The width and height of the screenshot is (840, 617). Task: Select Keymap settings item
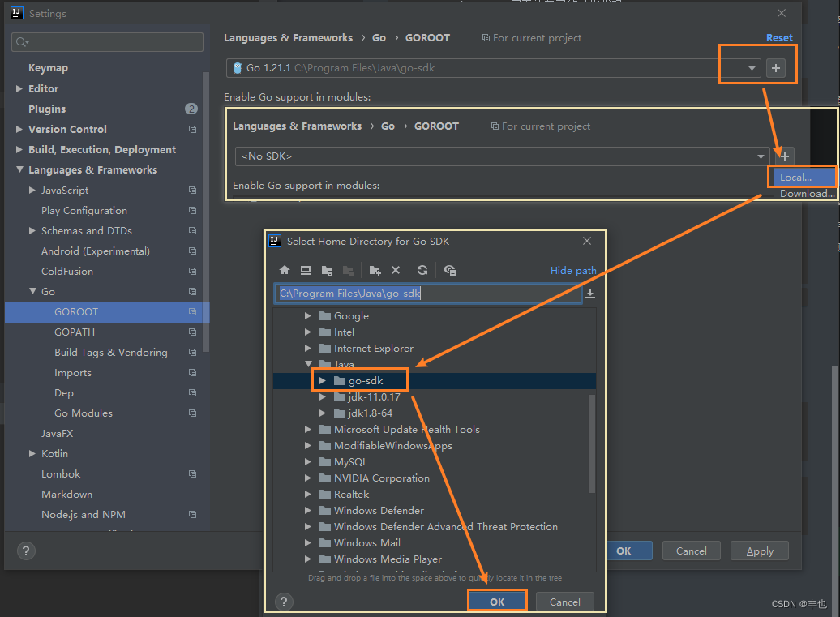48,68
